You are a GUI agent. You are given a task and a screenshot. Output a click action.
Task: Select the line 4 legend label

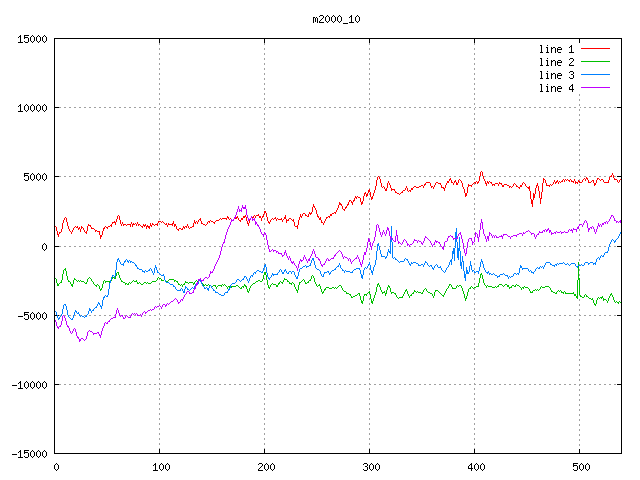(x=557, y=88)
